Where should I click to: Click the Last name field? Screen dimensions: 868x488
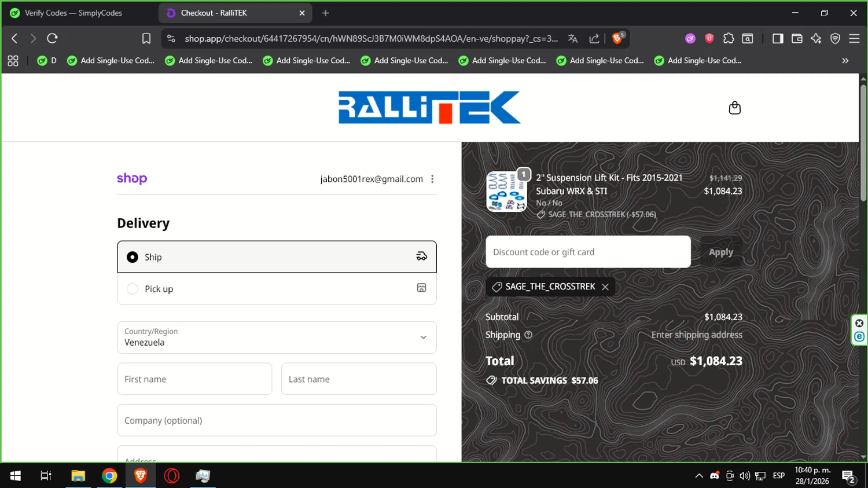point(359,379)
